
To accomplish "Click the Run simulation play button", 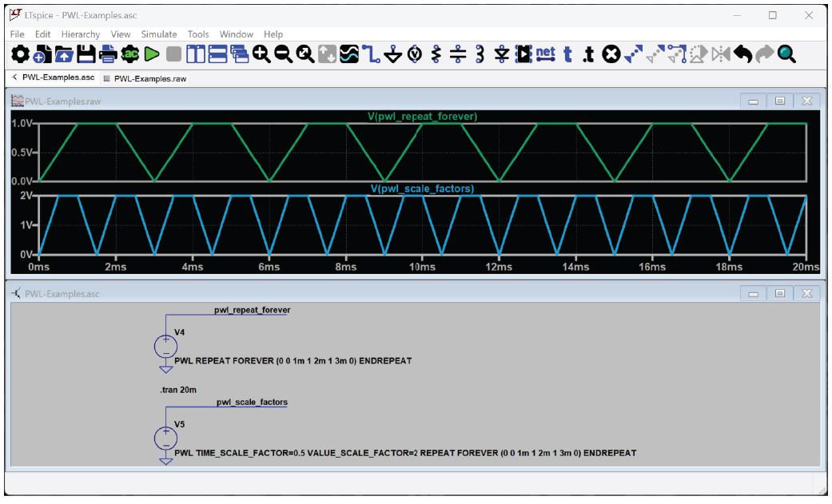I will (152, 54).
